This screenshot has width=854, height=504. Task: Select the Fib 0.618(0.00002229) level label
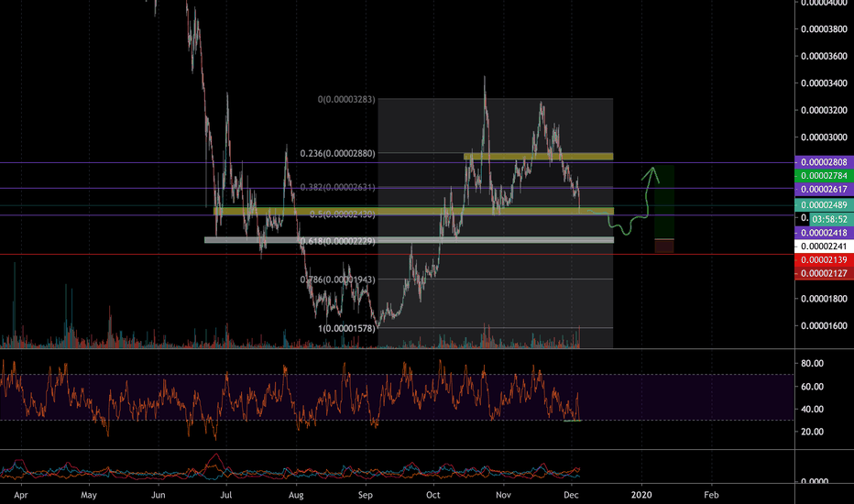tap(338, 241)
